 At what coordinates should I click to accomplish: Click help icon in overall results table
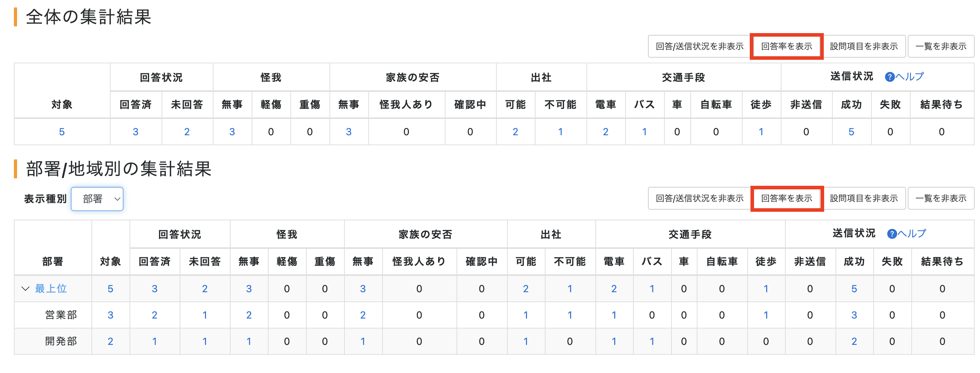tap(889, 77)
